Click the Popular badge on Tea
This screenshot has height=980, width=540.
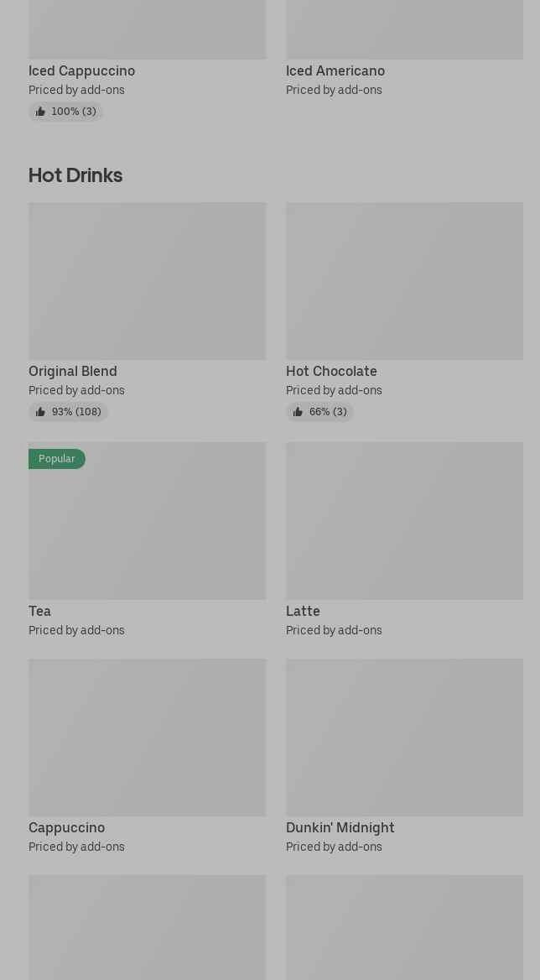point(57,459)
